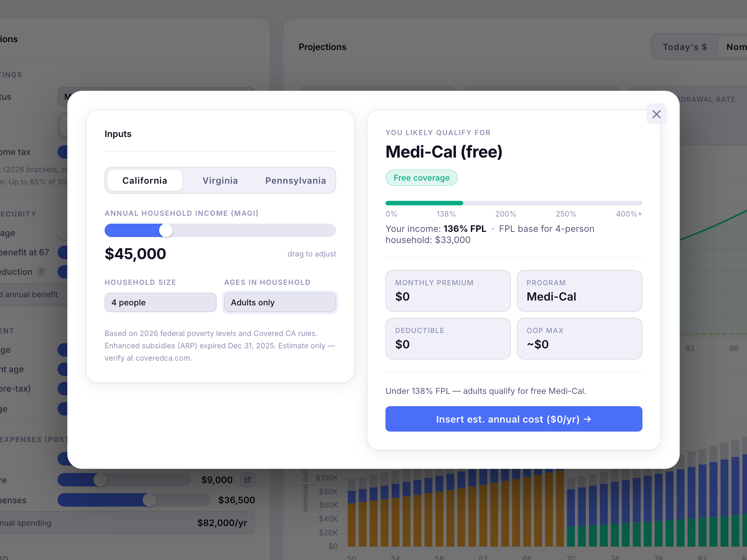Click the Program Medi-Cal card
This screenshot has width=747, height=560.
click(x=579, y=291)
